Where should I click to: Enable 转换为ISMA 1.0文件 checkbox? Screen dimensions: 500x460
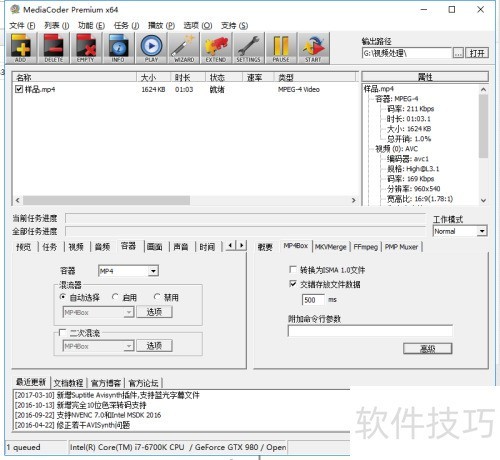[293, 269]
